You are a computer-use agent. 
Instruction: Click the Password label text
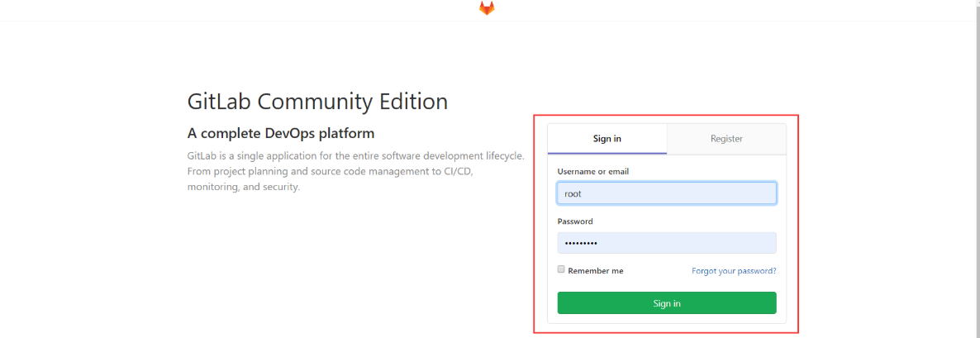coord(575,221)
